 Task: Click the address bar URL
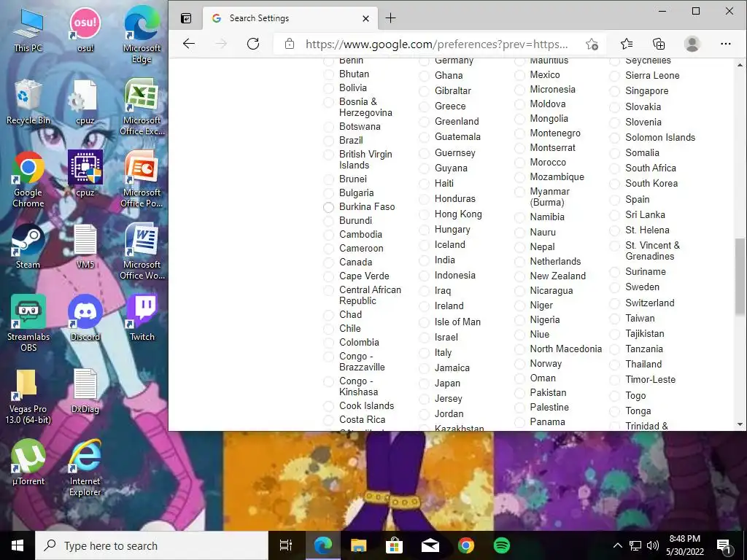point(436,44)
